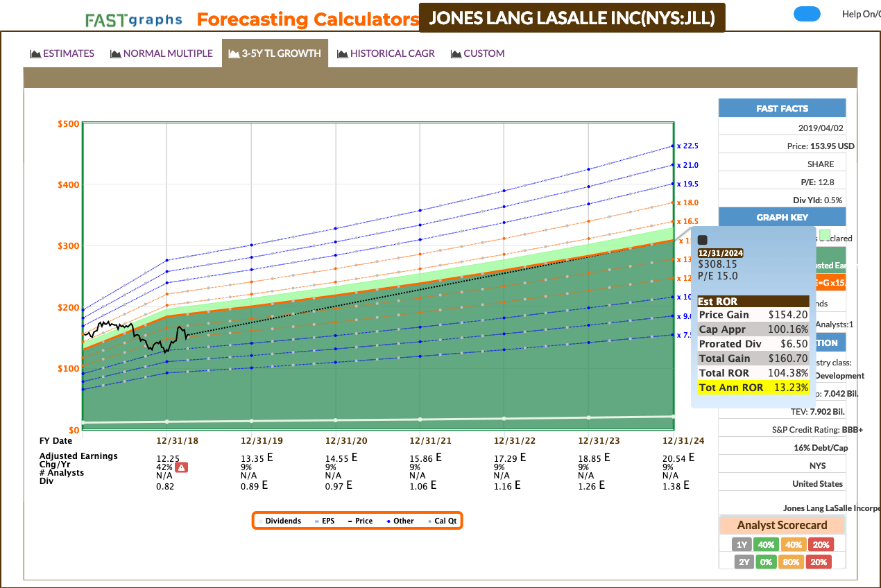Click the chart icon beside NORMAL MULTIPLE

116,53
